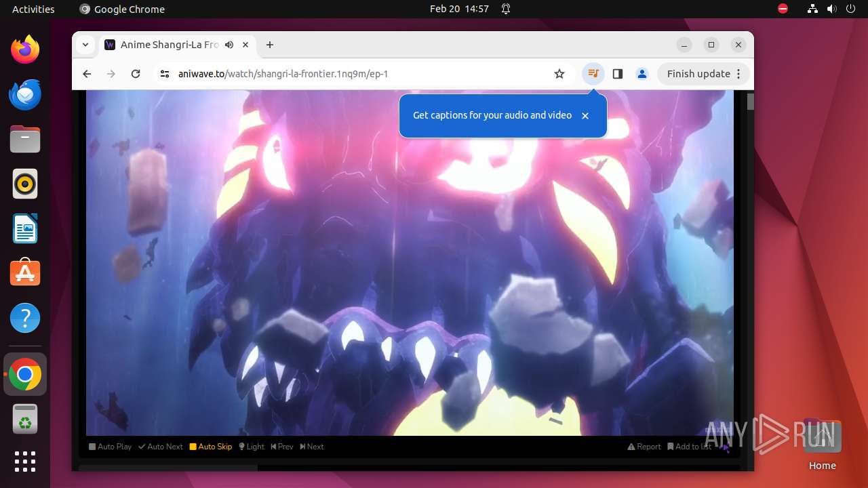The height and width of the screenshot is (488, 868).
Task: Open the network status icon in the top bar
Action: [x=812, y=9]
